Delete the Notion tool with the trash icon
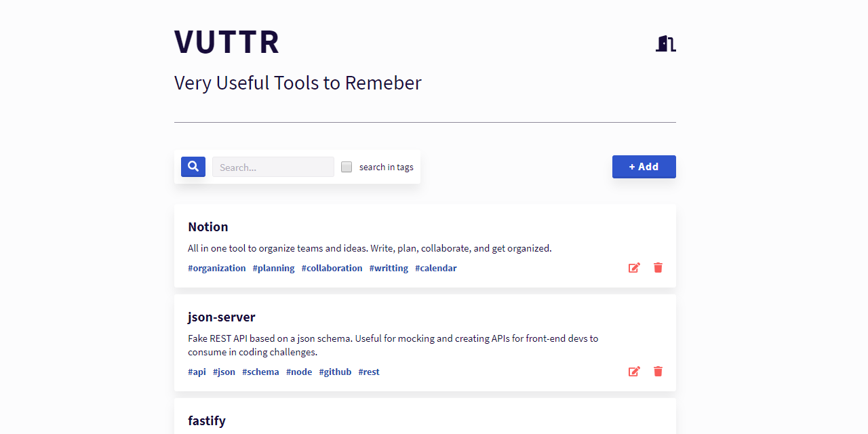Screen dimensions: 868x434 point(658,267)
